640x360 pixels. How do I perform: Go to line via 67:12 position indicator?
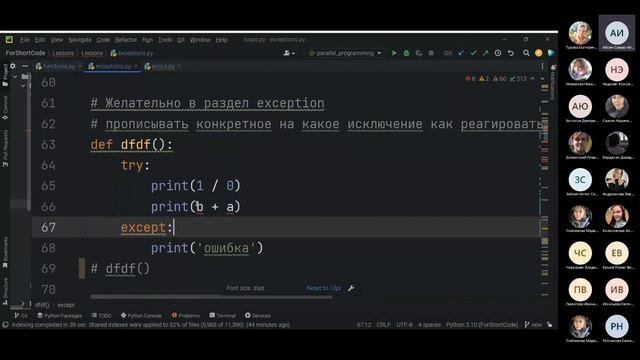tap(364, 325)
